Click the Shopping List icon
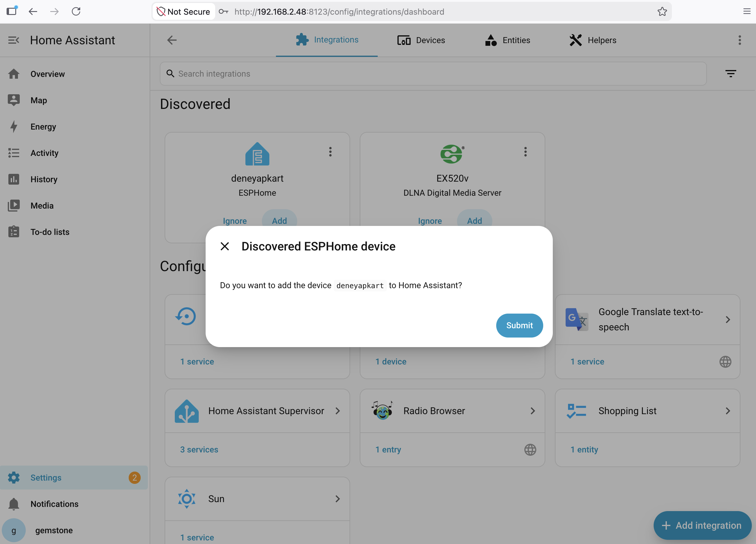Image resolution: width=756 pixels, height=544 pixels. (x=576, y=411)
